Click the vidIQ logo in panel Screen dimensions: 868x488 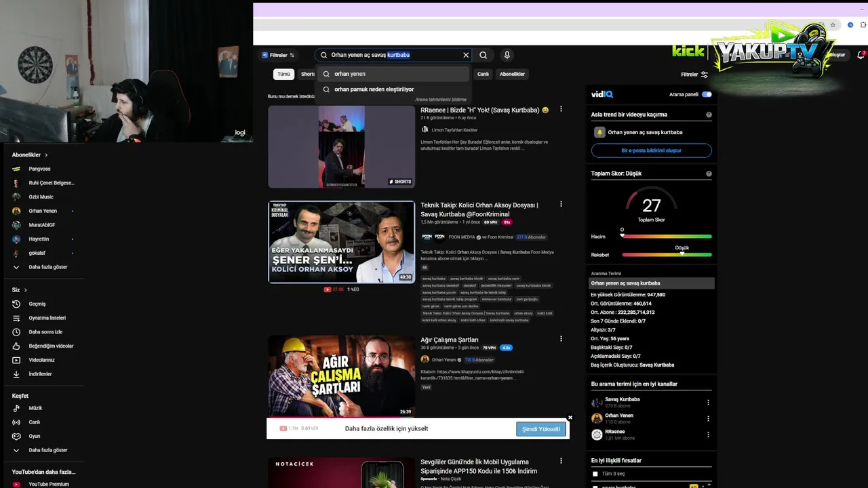(x=602, y=94)
